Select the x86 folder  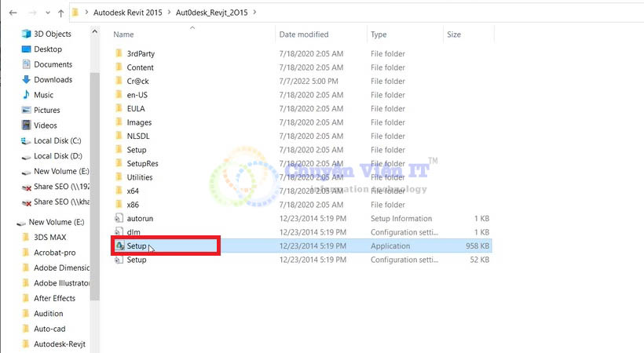point(133,205)
